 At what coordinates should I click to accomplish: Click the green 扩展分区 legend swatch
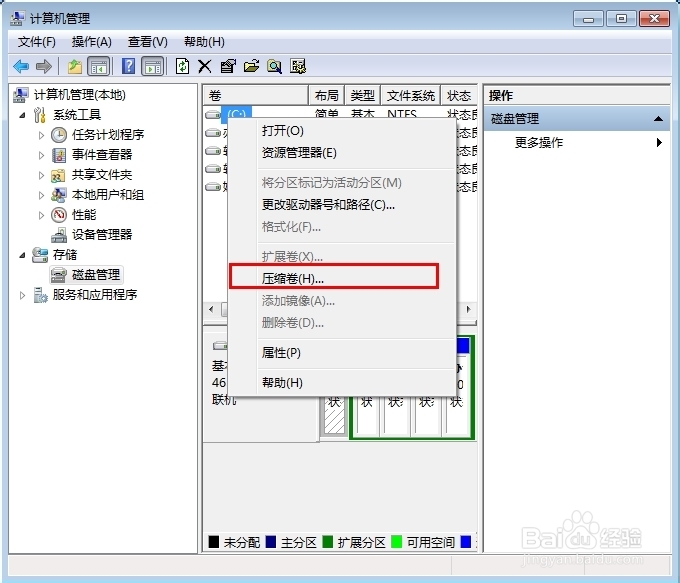coord(328,542)
